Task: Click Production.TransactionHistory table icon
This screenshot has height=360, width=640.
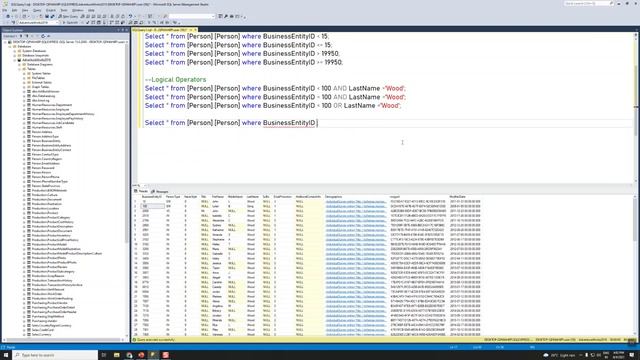Action: [29, 280]
